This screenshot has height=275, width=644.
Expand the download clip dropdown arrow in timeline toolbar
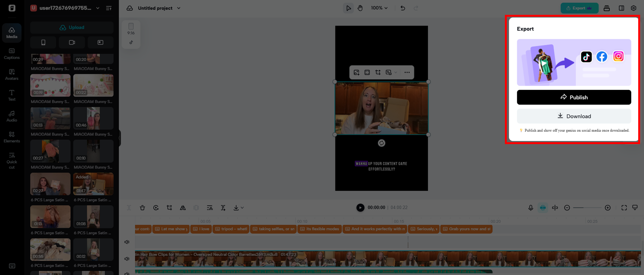pyautogui.click(x=242, y=208)
